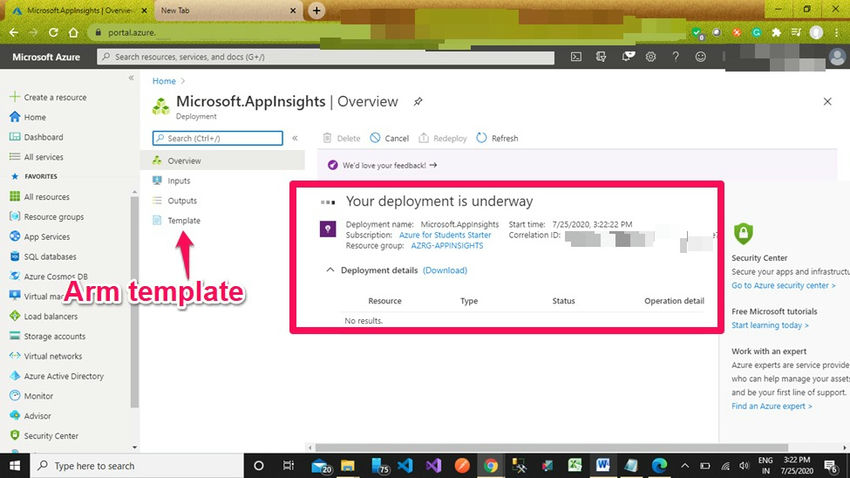Refresh the deployment status
The height and width of the screenshot is (478, 850).
pos(498,138)
